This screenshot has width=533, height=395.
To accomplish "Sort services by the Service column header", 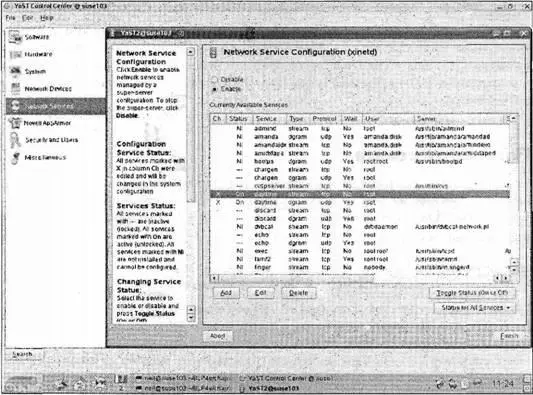I will pyautogui.click(x=266, y=119).
